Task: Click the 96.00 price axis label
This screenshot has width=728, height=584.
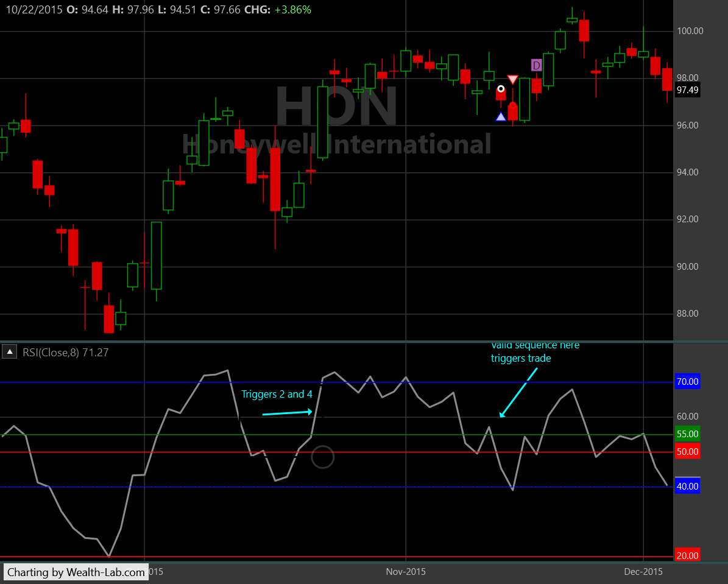Action: (688, 125)
